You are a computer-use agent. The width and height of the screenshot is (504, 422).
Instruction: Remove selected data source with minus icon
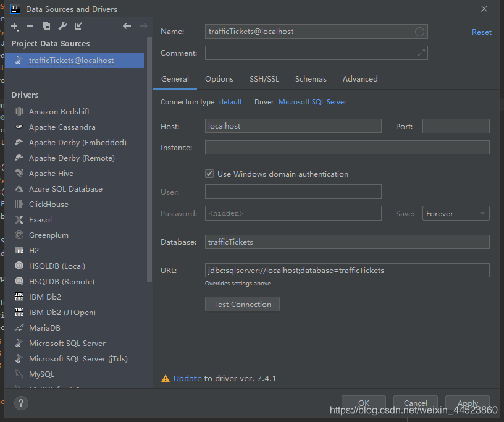pos(30,26)
